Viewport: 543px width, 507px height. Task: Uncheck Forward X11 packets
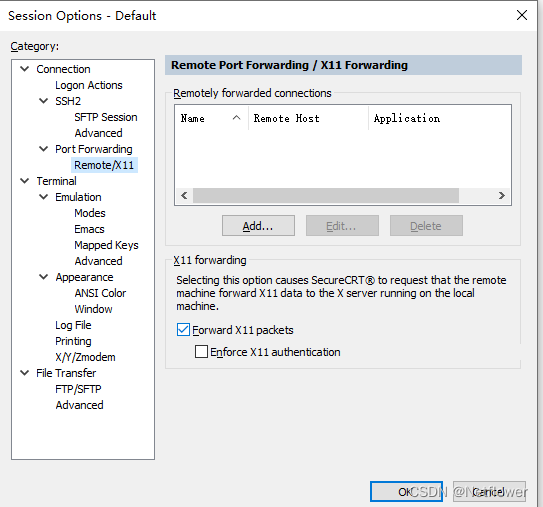pyautogui.click(x=183, y=330)
